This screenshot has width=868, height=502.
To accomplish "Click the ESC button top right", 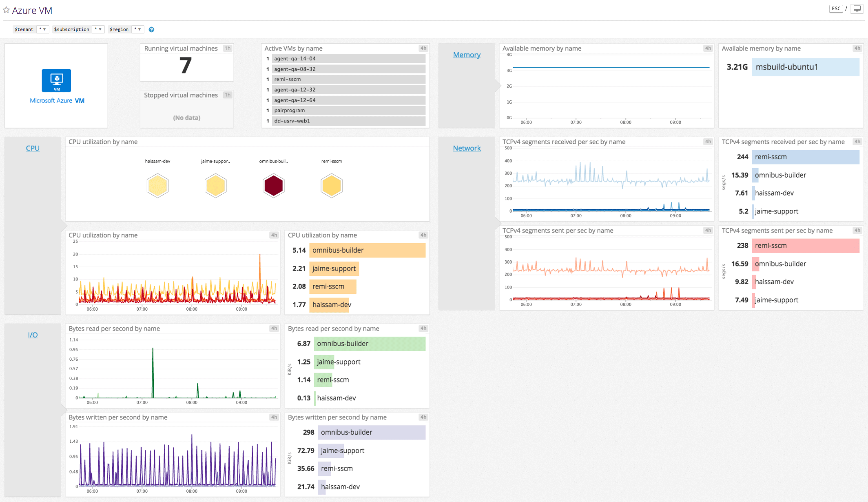I will (x=836, y=8).
